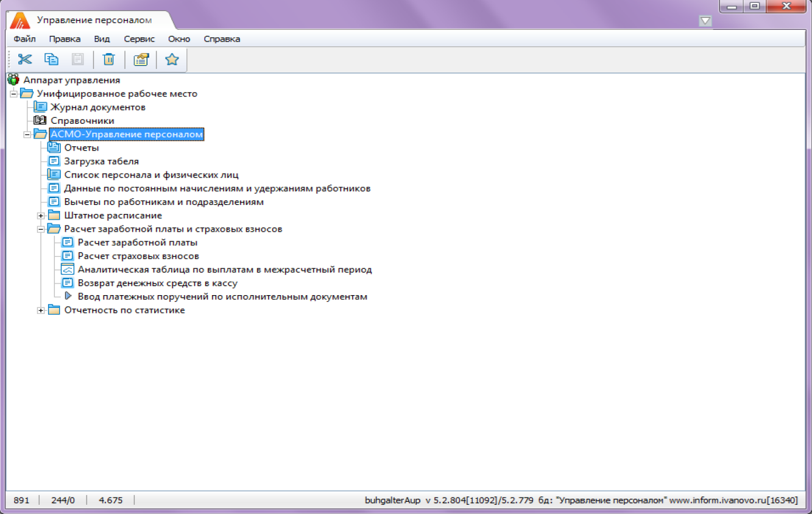Image resolution: width=812 pixels, height=514 pixels.
Task: Click icon of Данные по постоянным начислениям
Action: click(x=54, y=188)
